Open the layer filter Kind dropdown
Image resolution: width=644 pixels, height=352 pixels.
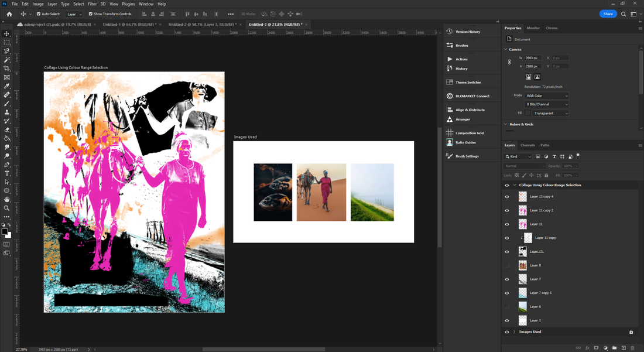click(518, 156)
